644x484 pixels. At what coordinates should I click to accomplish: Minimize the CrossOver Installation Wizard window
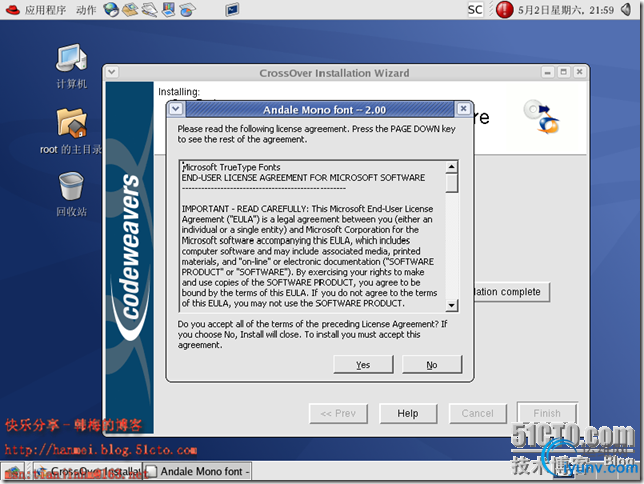(x=547, y=72)
